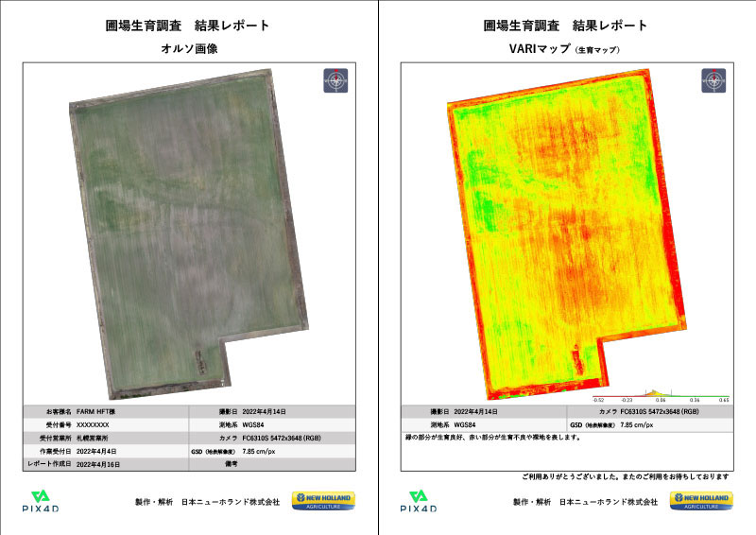Screen dimensions: 756x535
Task: Click the 測地系 label on the right page
Action: pyautogui.click(x=439, y=425)
